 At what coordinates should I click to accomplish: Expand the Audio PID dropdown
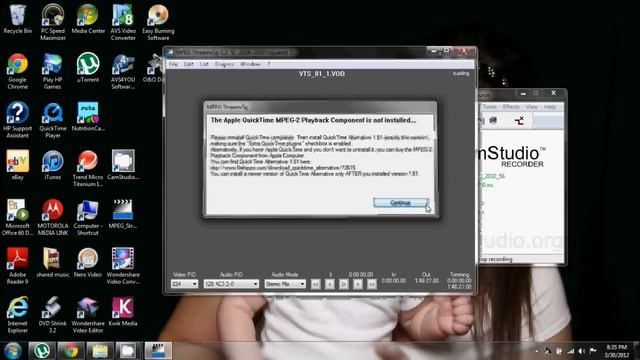pyautogui.click(x=231, y=284)
